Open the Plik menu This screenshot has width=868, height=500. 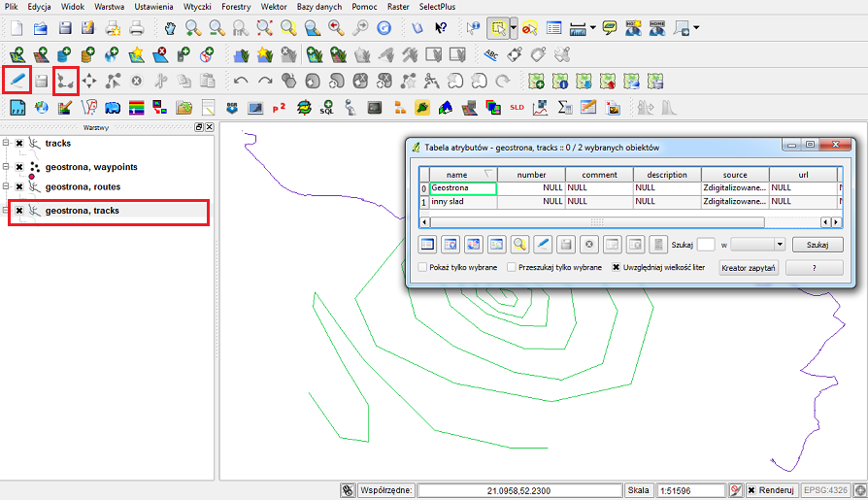point(11,7)
